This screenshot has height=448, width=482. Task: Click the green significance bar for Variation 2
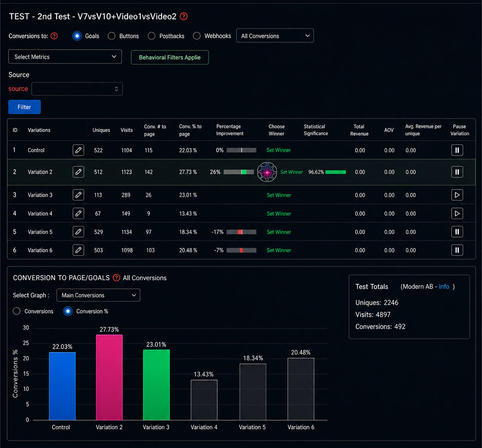(x=336, y=172)
